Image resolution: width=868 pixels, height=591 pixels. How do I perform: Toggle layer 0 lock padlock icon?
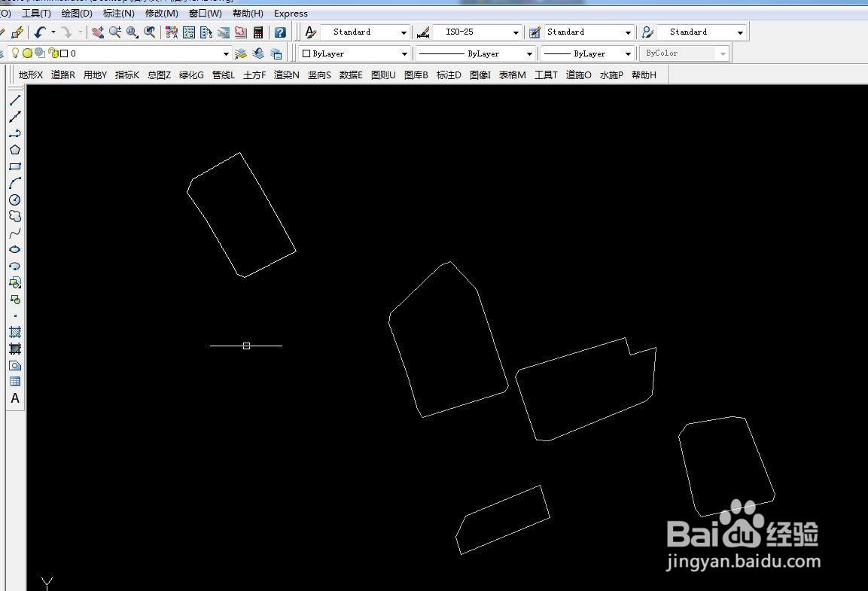[x=53, y=53]
